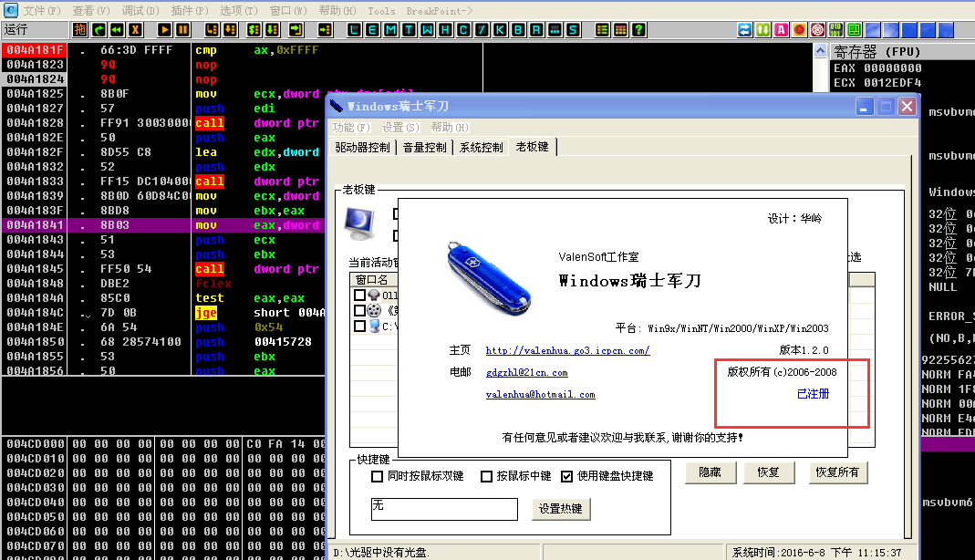Open the Threads window via the T icon

pyautogui.click(x=410, y=28)
